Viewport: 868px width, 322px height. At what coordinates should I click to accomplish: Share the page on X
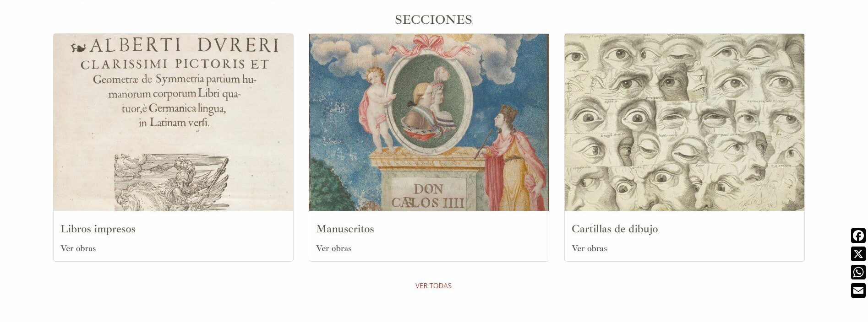pos(858,254)
